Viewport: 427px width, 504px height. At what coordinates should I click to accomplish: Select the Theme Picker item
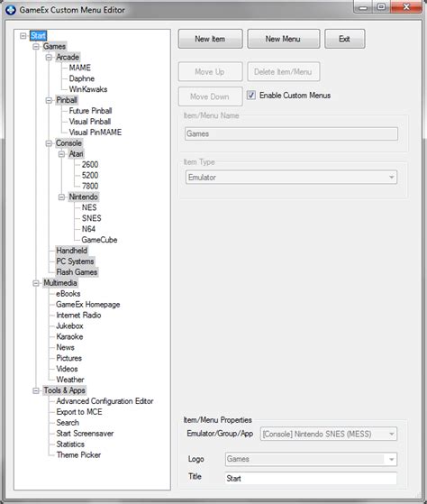click(x=78, y=455)
